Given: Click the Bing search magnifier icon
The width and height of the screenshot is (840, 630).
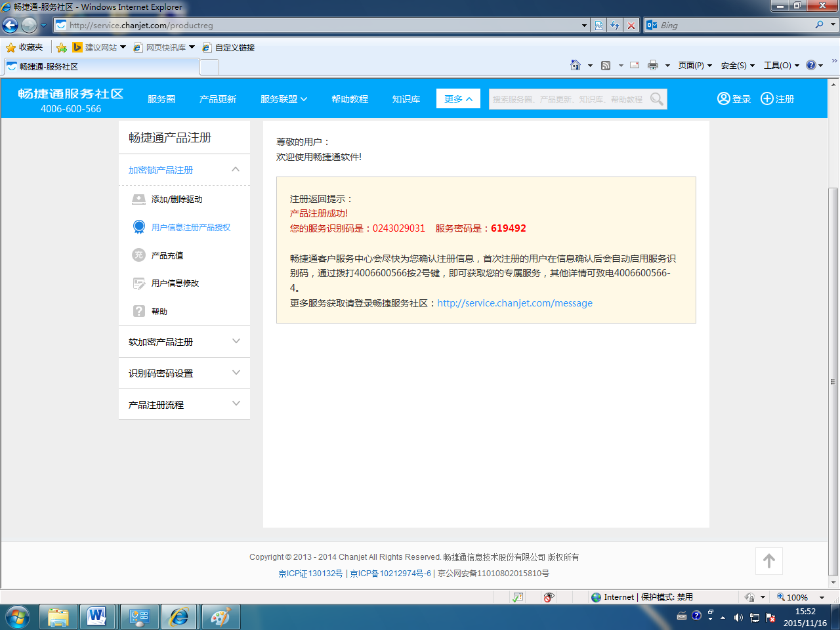Looking at the screenshot, I should tap(819, 25).
